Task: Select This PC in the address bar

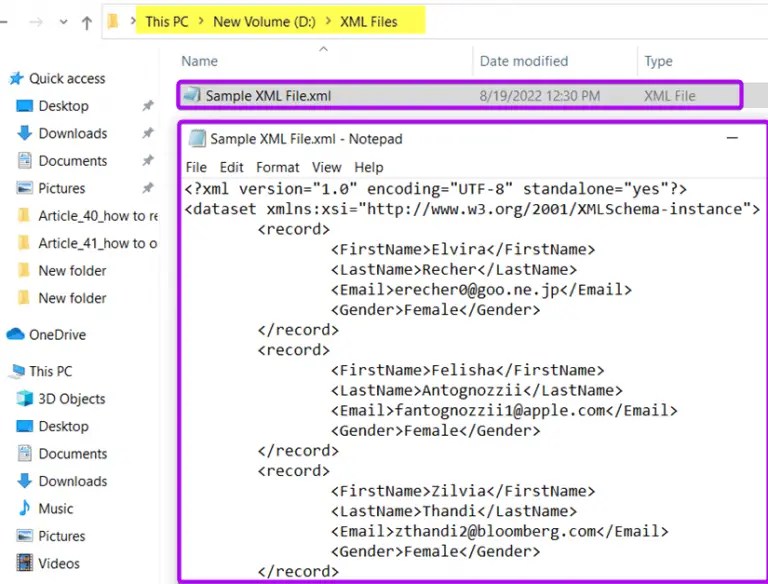Action: (x=167, y=22)
